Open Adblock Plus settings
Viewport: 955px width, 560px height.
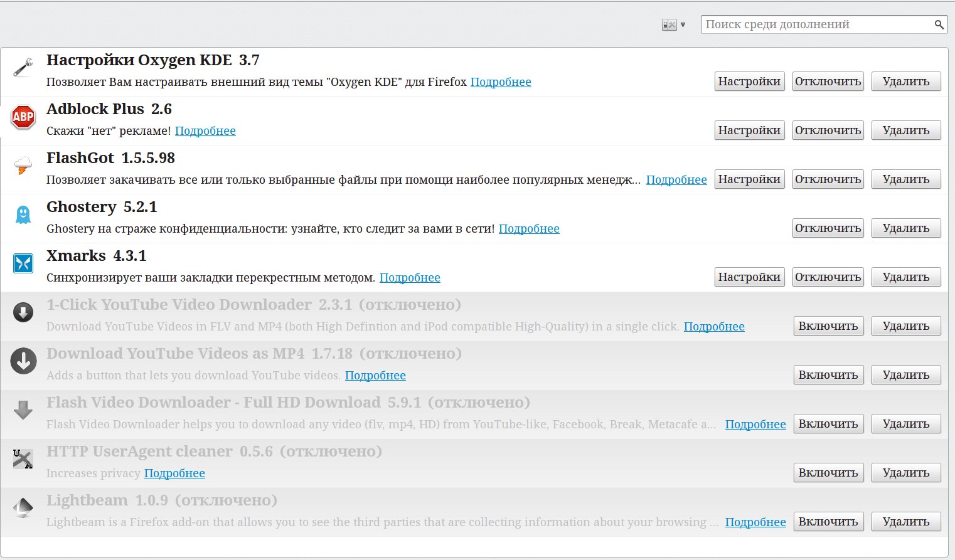coord(749,130)
